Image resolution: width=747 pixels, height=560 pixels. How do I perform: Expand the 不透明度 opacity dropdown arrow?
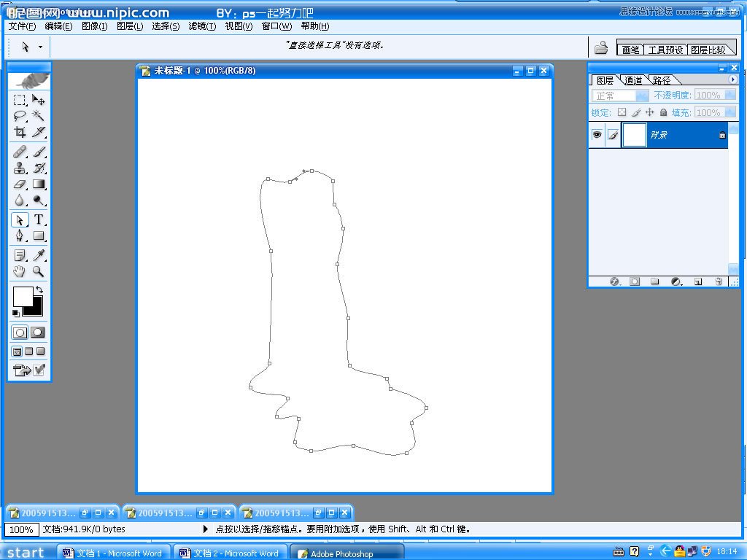coord(727,96)
